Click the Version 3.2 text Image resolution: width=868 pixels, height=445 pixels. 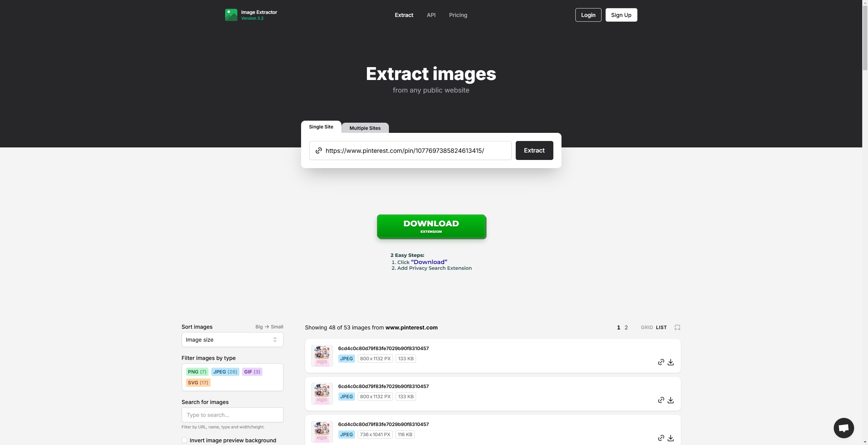tap(252, 18)
